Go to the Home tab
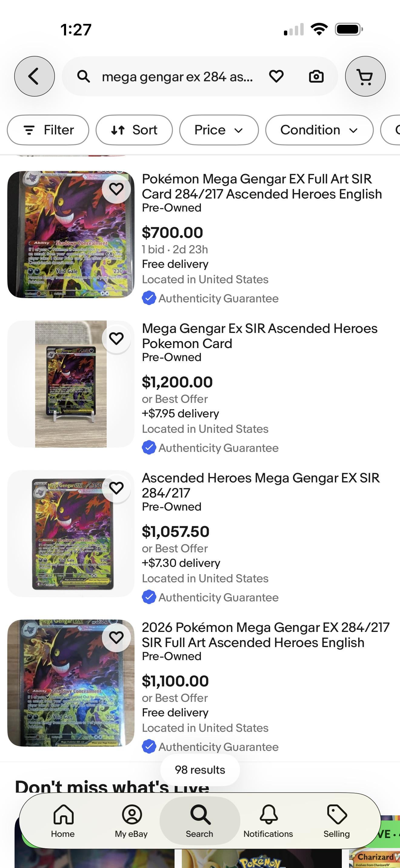Screen dimensions: 400x868 point(63,821)
